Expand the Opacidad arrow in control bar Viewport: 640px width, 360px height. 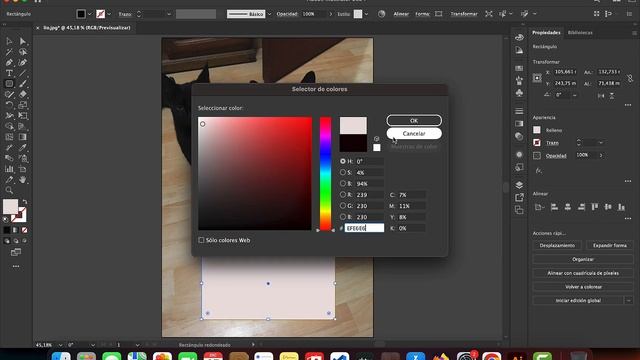(331, 14)
